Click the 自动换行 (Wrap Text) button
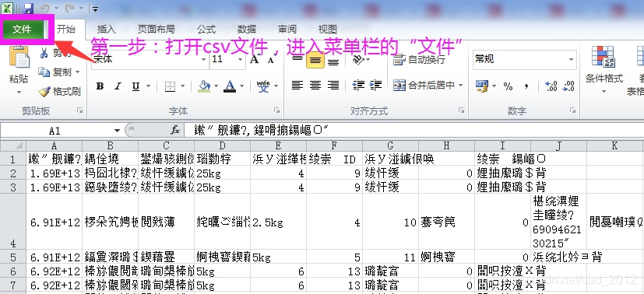The height and width of the screenshot is (294, 644). coord(419,60)
